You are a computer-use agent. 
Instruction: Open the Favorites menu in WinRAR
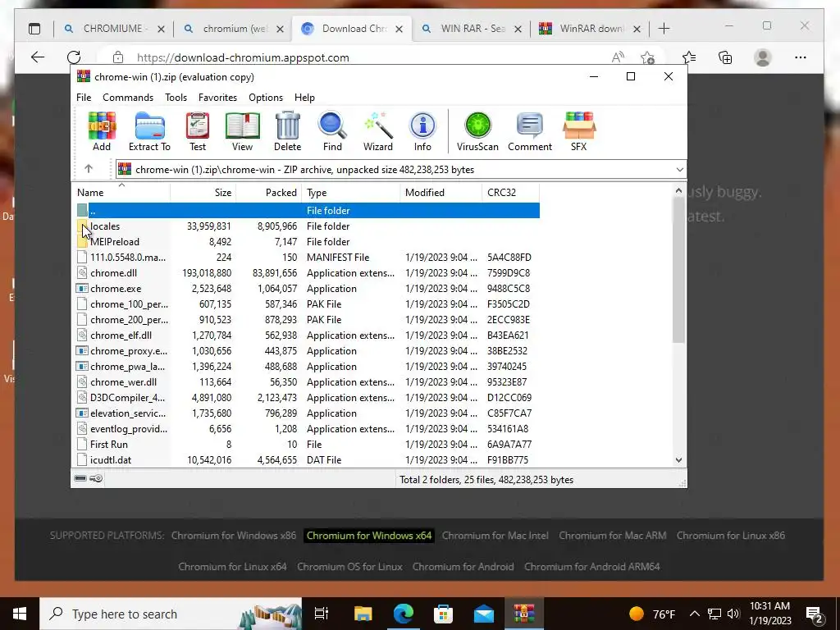pos(217,98)
